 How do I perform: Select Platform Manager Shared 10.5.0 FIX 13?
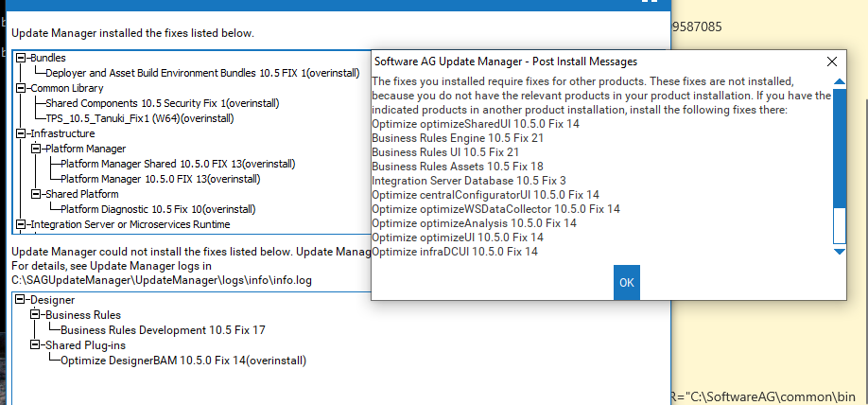pyautogui.click(x=178, y=164)
